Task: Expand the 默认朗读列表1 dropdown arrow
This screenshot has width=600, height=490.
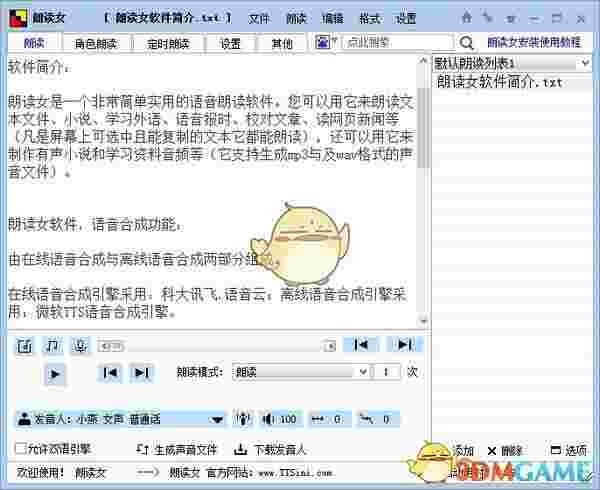Action: pos(585,63)
